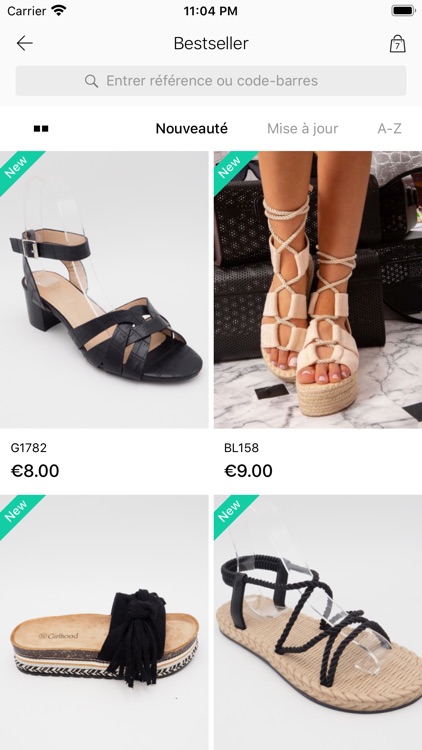
Task: Tap the €9.00 price label
Action: point(248,471)
